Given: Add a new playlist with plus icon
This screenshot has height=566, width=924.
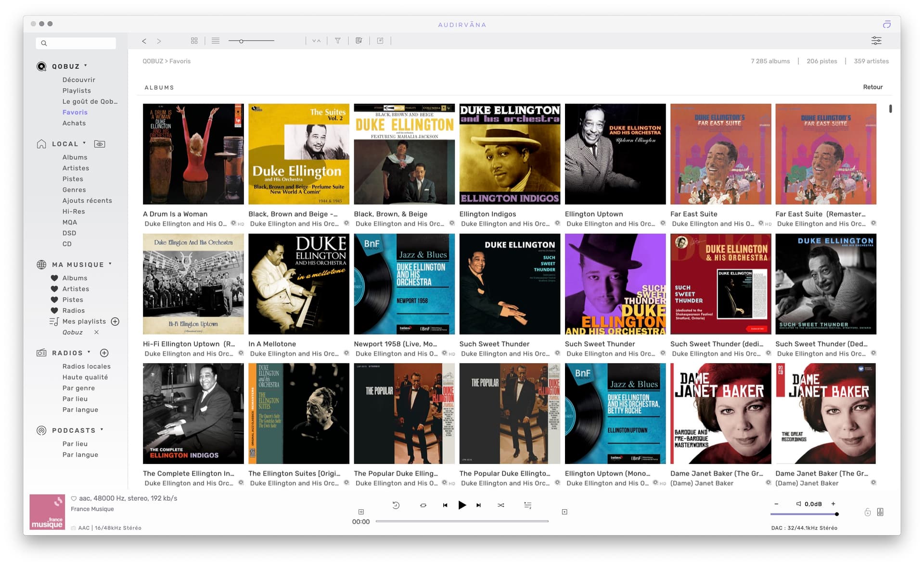Looking at the screenshot, I should point(115,321).
